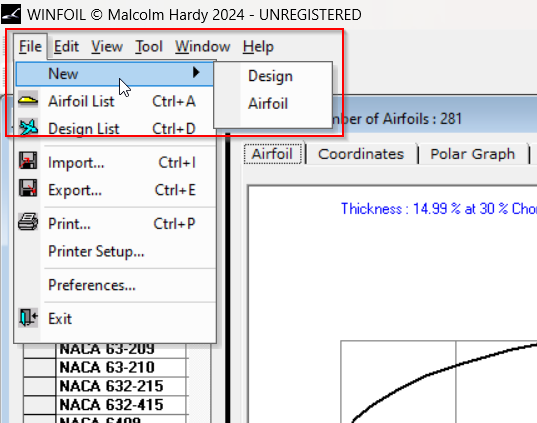Switch to the Polar Graph tab
Screen dimensions: 537x423
(473, 154)
